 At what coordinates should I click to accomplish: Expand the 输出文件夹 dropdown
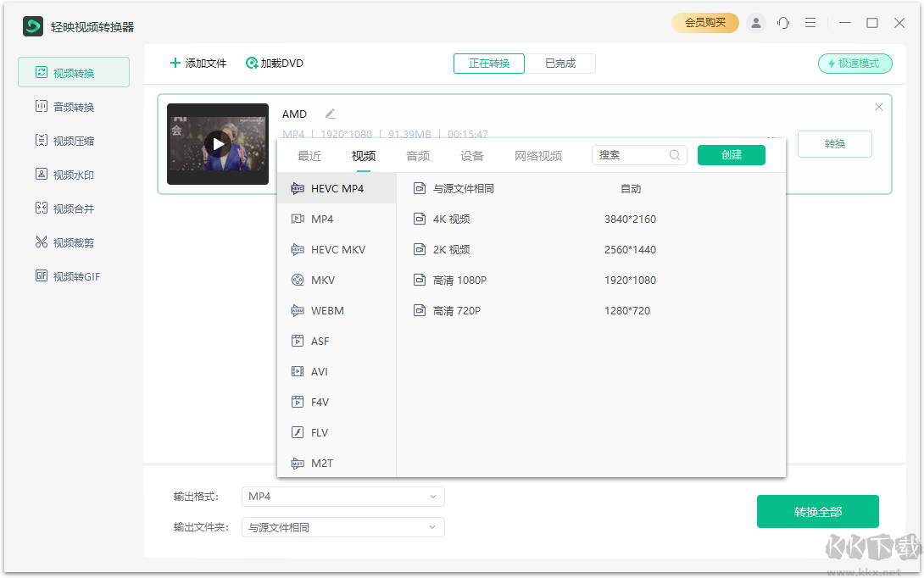click(x=343, y=527)
